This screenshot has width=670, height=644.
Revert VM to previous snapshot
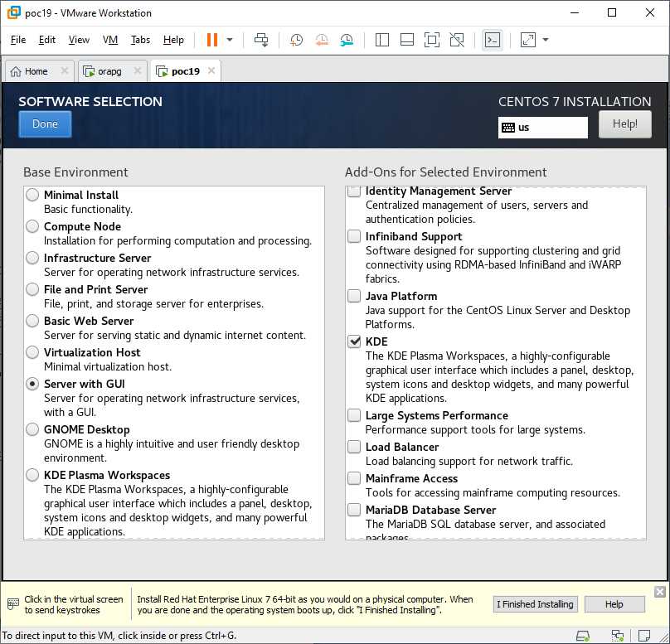tap(322, 40)
